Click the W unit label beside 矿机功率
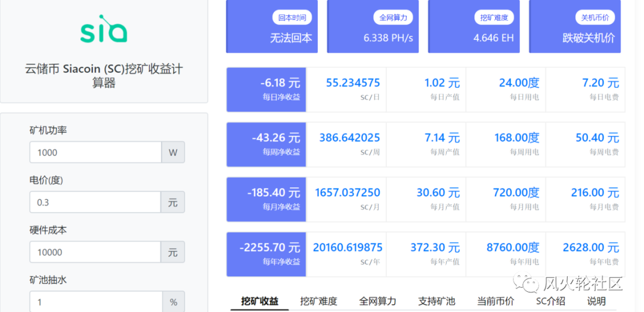 click(x=173, y=153)
